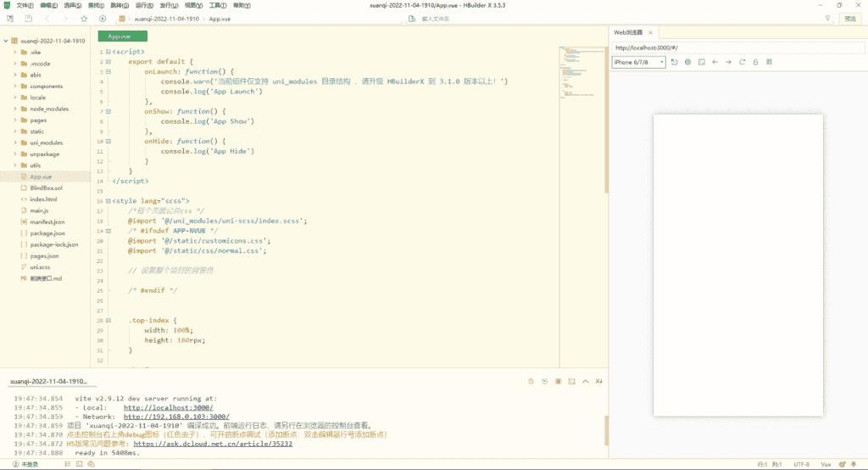868x470 pixels.
Task: Open the 运行(R) menu
Action: 144,6
